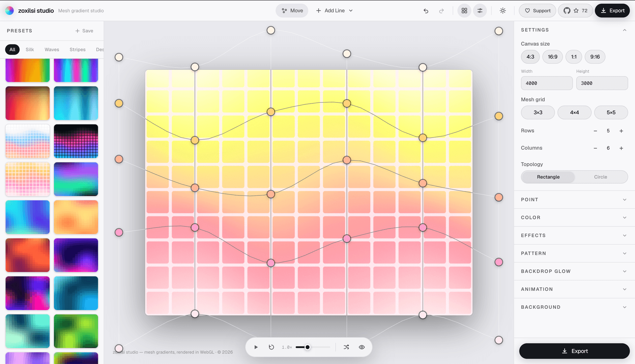This screenshot has width=635, height=364.
Task: Switch the light/dark theme sun icon
Action: pos(503,11)
